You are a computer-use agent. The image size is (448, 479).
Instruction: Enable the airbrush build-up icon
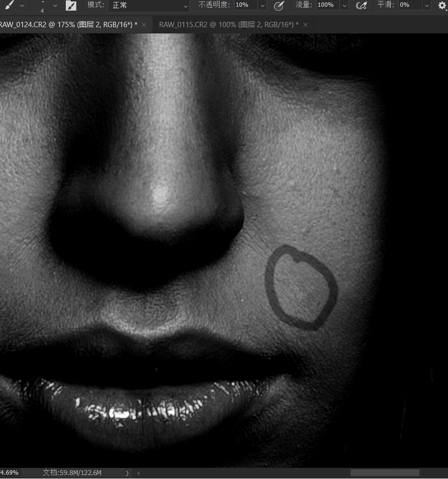click(361, 5)
